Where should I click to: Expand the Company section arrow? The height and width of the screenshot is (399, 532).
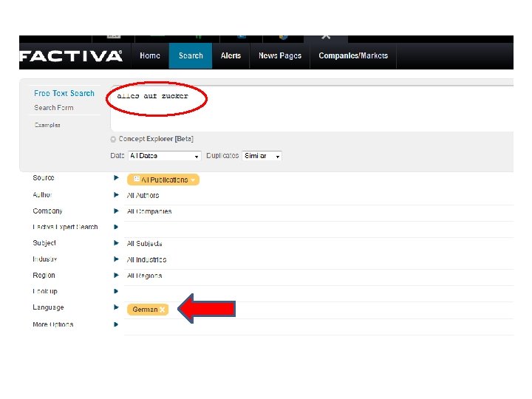pos(116,211)
